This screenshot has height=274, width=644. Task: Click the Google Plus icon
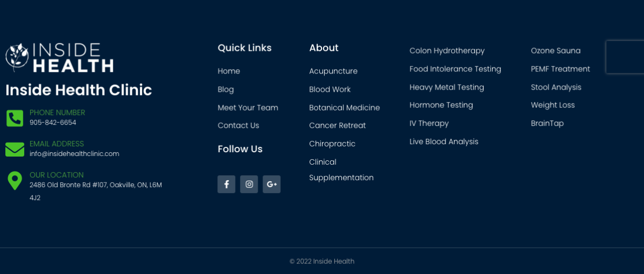click(272, 184)
